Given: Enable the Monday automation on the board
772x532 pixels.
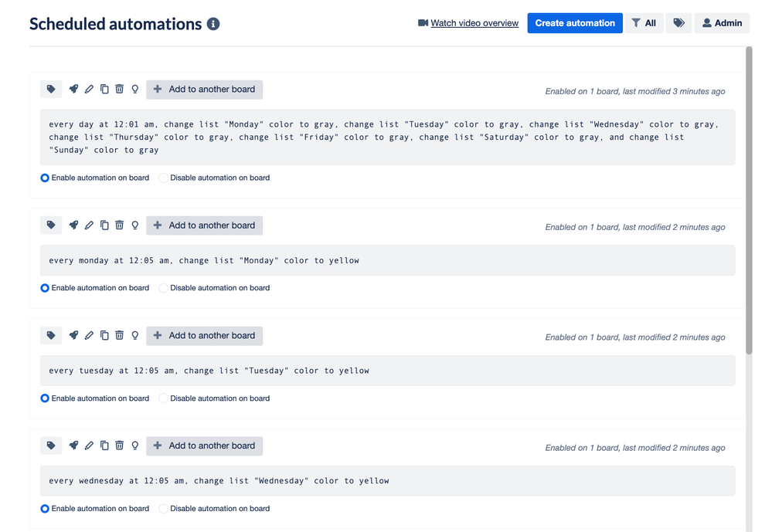Looking at the screenshot, I should click(45, 288).
